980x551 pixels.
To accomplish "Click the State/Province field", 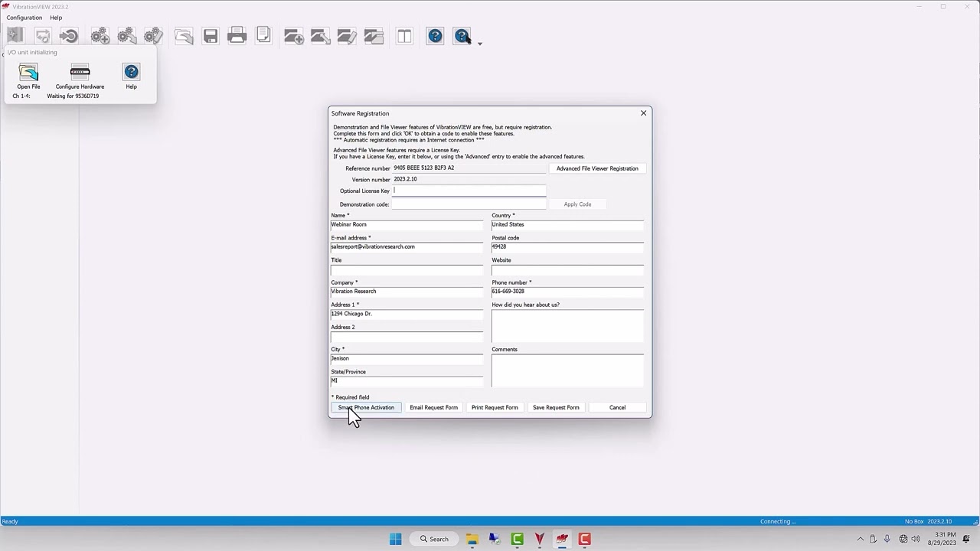I will (407, 380).
